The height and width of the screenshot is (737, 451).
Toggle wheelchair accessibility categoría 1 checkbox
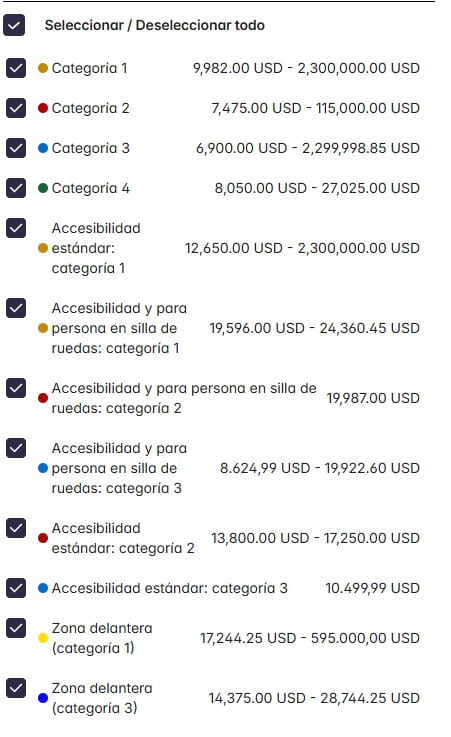point(16,308)
